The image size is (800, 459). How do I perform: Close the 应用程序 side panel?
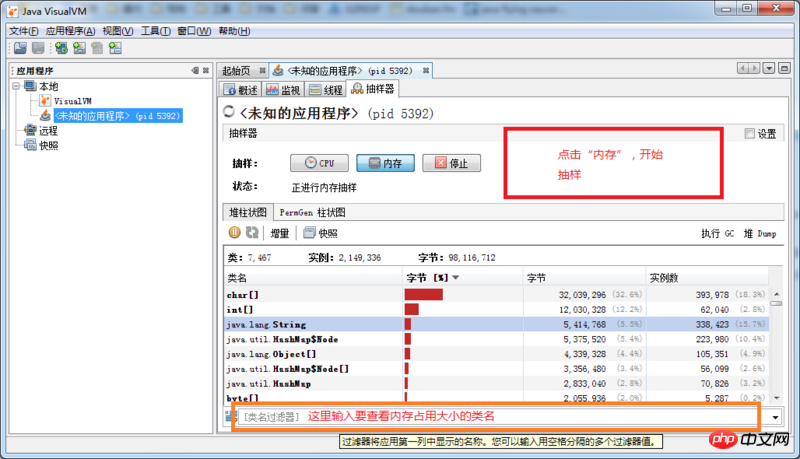[206, 70]
